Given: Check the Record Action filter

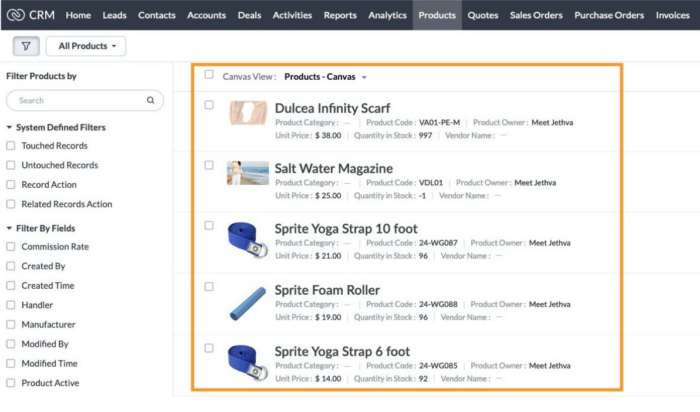Looking at the screenshot, I should click(11, 185).
